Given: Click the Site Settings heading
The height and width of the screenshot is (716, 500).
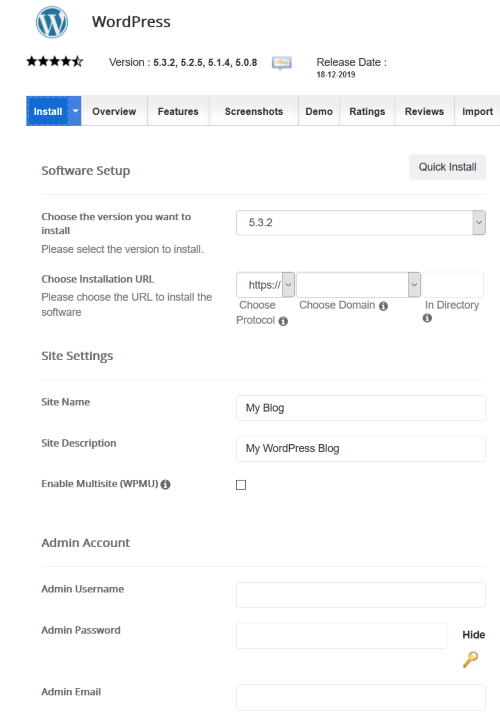Looking at the screenshot, I should (77, 356).
